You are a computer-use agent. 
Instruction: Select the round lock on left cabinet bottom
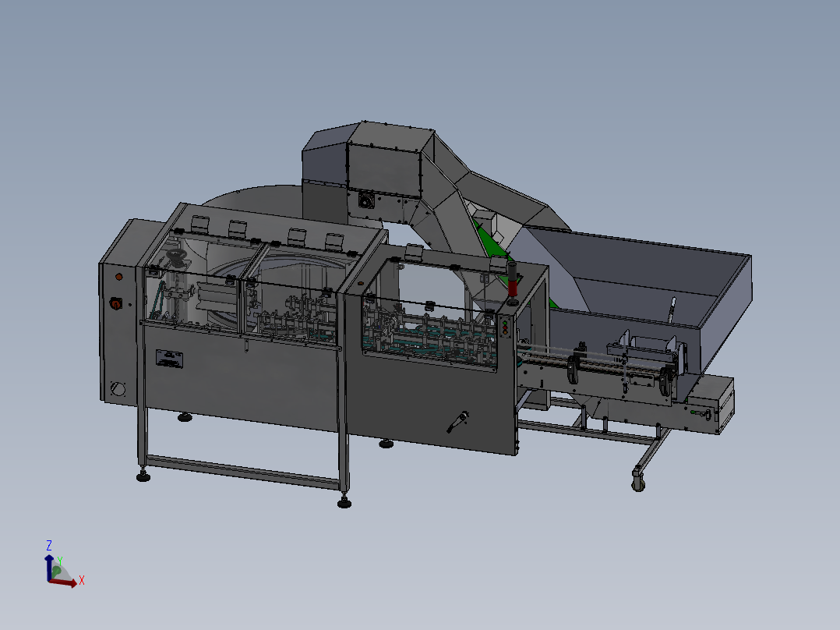tap(118, 389)
